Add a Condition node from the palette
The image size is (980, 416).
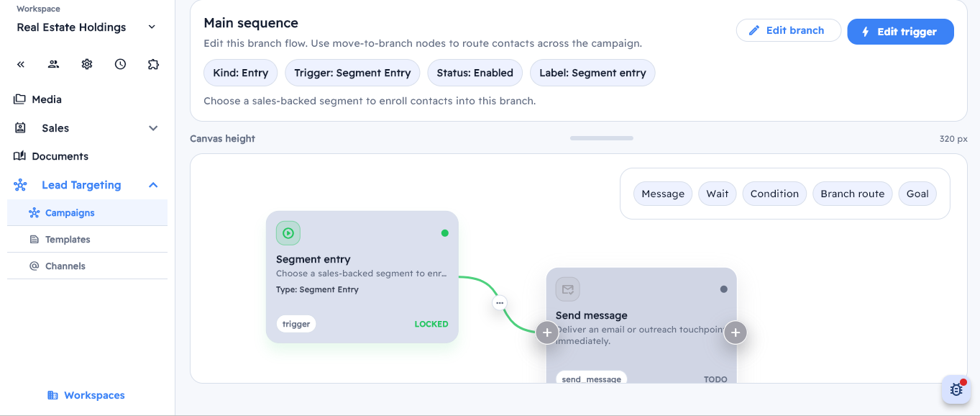tap(774, 194)
